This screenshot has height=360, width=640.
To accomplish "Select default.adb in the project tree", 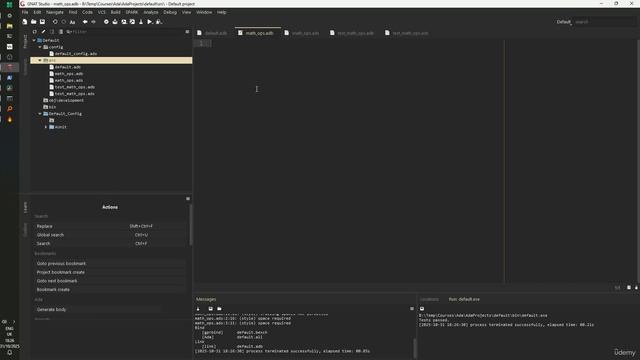I will click(67, 67).
